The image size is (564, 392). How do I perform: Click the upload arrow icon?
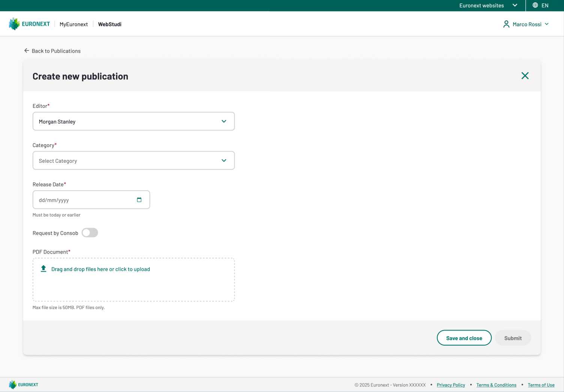(43, 269)
